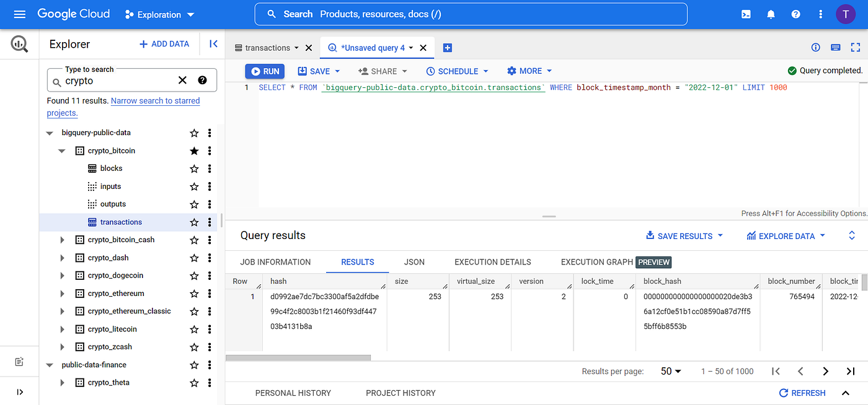868x405 pixels.
Task: Open PROJECT HISTORY tab
Action: 401,393
